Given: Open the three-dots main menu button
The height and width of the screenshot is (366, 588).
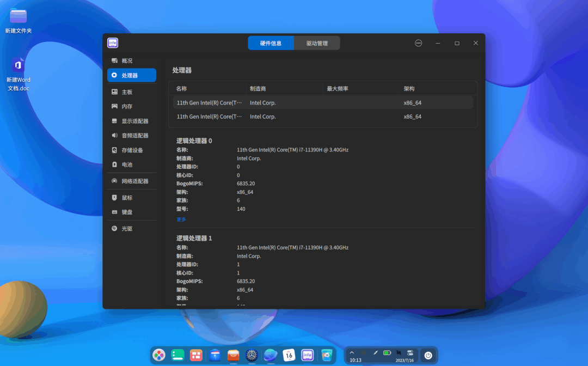Looking at the screenshot, I should tap(419, 43).
